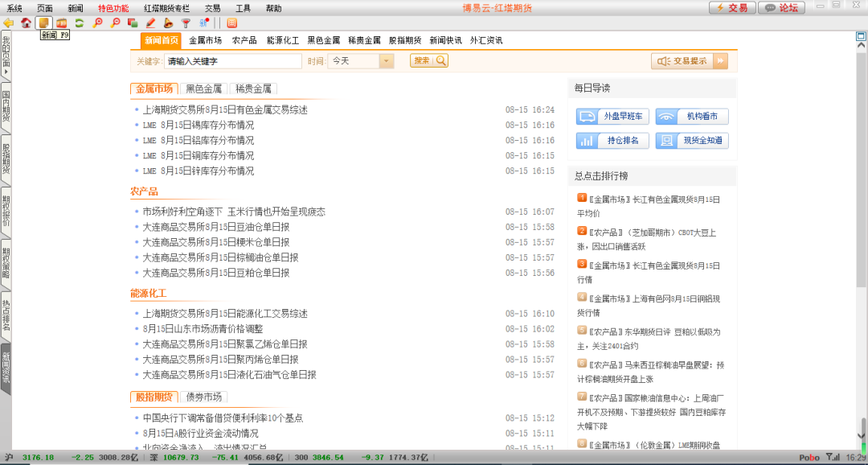
Task: Click the 交易 lightning button at top right
Action: [732, 8]
